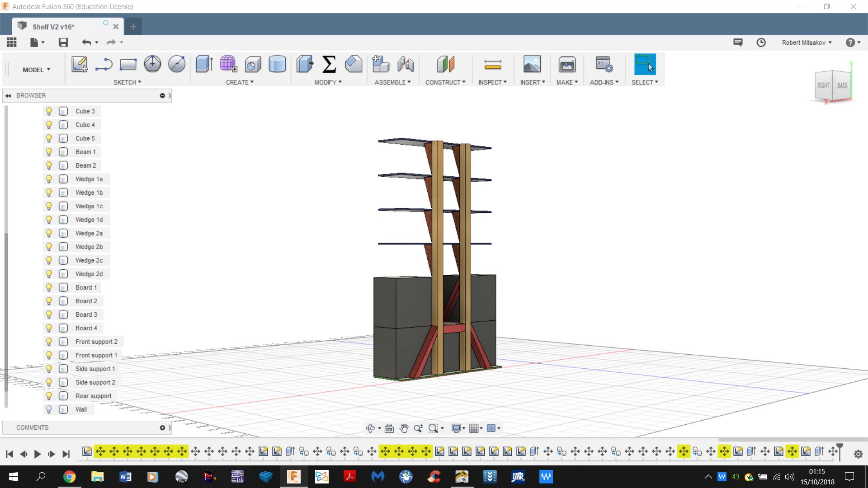Image resolution: width=868 pixels, height=488 pixels.
Task: Open the CONSTRUCT menu
Action: [x=445, y=82]
